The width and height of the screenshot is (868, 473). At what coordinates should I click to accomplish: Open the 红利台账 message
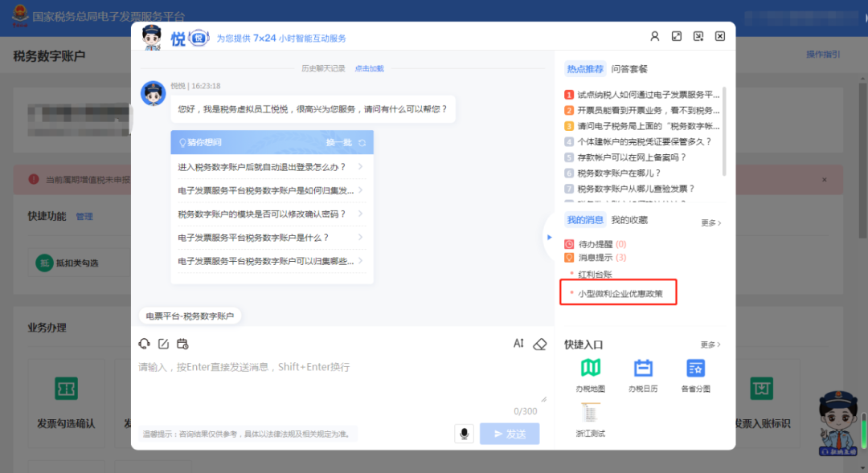(595, 275)
